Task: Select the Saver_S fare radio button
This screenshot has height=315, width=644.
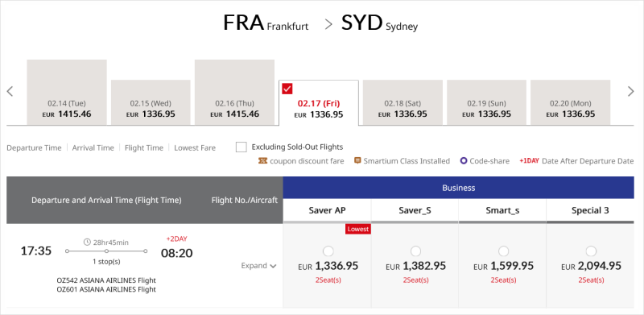Action: (x=415, y=251)
